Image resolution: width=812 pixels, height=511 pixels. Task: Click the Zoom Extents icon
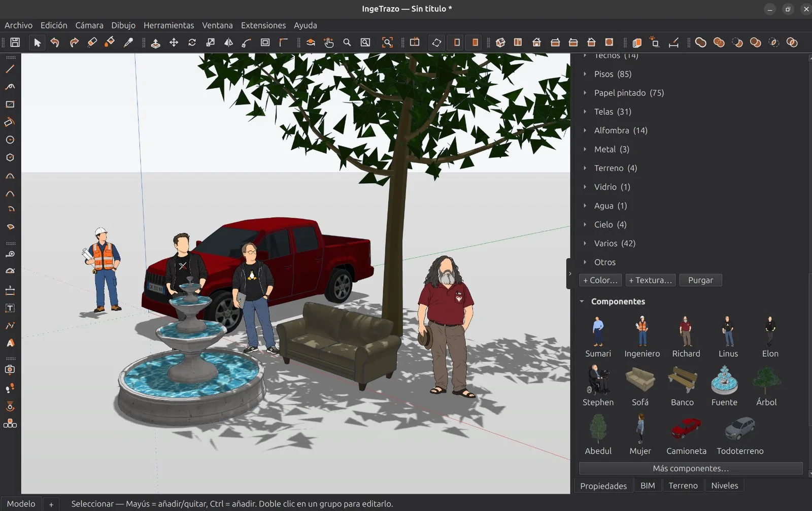pyautogui.click(x=387, y=43)
